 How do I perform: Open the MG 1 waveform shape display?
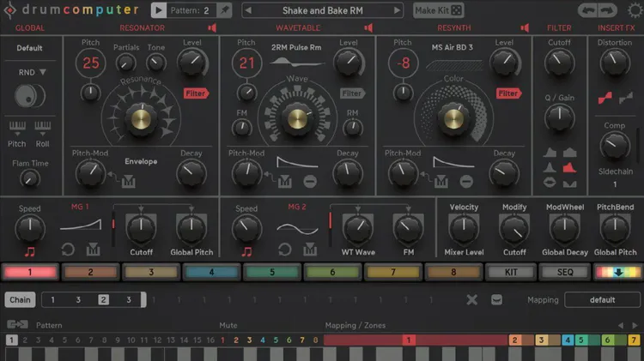81,225
